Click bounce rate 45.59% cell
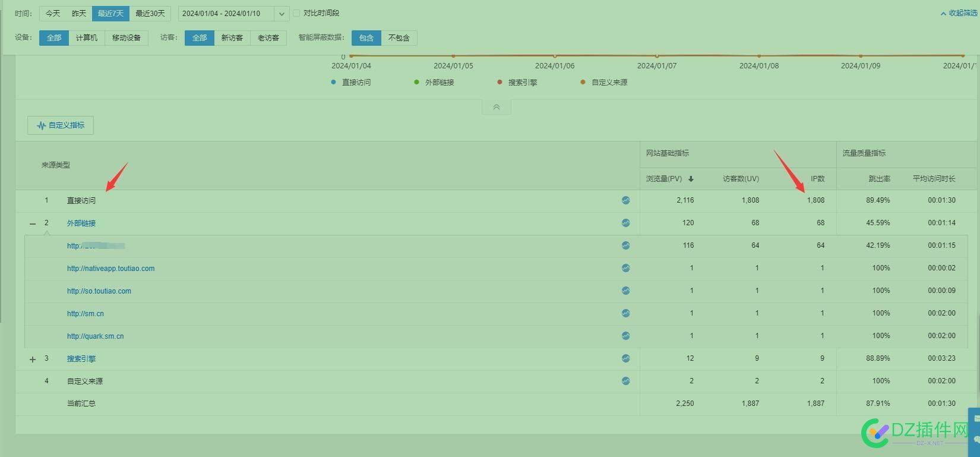 point(878,223)
